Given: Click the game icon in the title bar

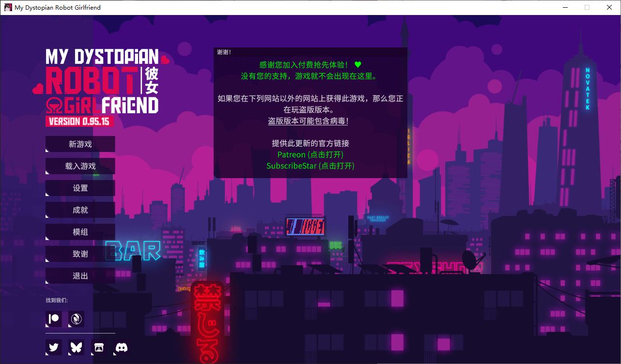Looking at the screenshot, I should point(7,7).
